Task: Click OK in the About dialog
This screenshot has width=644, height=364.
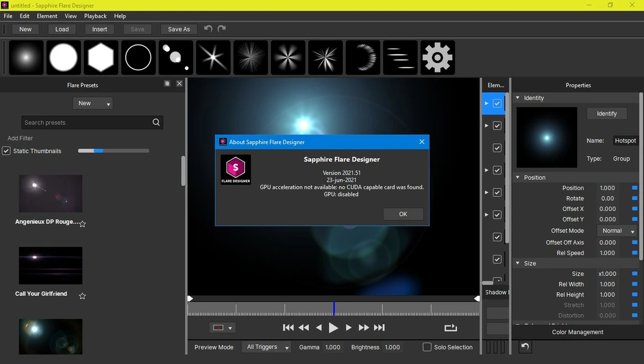Action: [x=403, y=214]
